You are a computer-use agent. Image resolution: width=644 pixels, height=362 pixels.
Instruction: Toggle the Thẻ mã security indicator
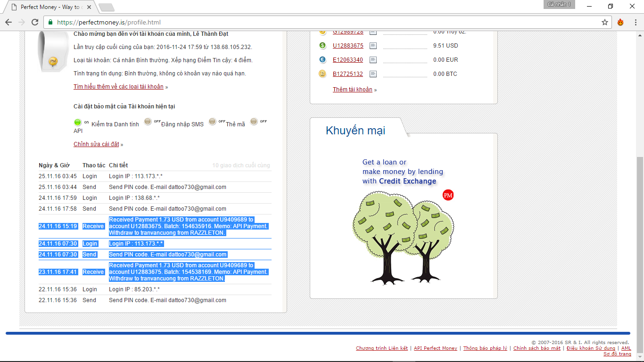[212, 122]
